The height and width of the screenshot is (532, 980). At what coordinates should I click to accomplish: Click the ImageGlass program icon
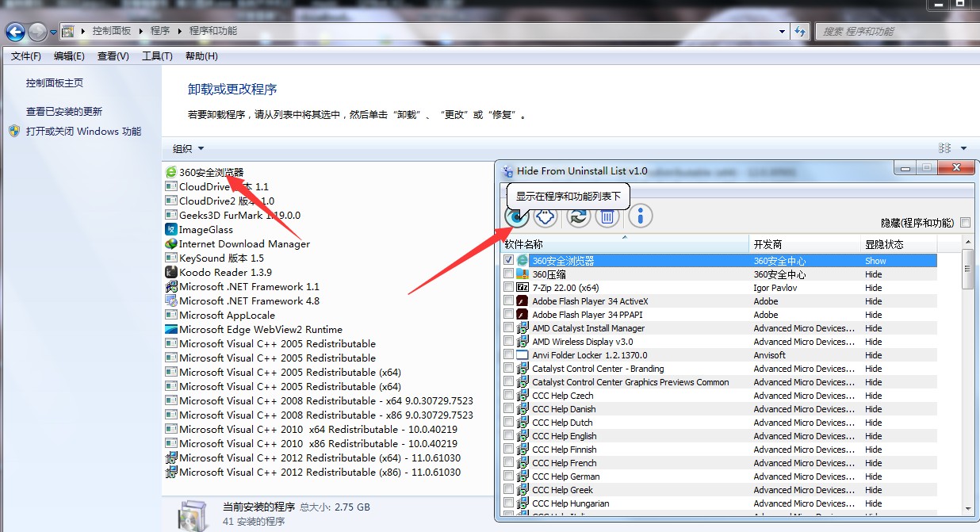pos(170,229)
